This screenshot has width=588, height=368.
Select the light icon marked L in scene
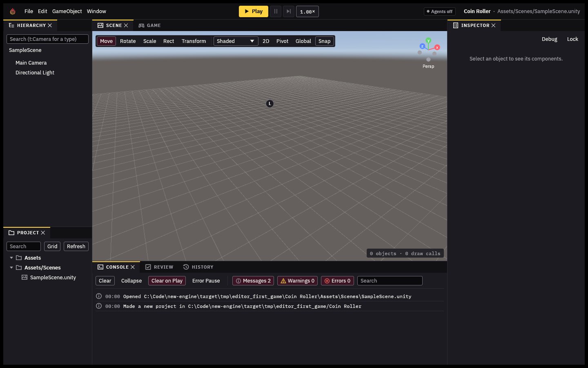tap(269, 103)
